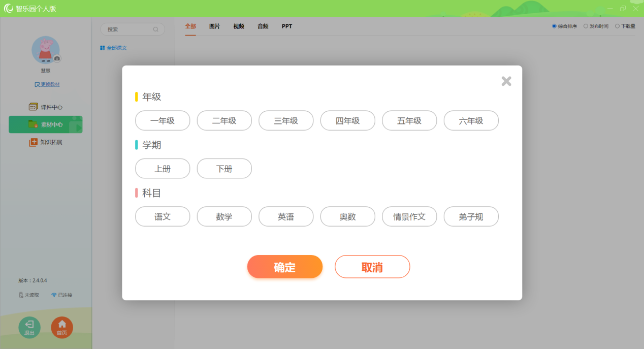This screenshot has height=349, width=644.
Task: Select 二年级 grade option
Action: (224, 120)
